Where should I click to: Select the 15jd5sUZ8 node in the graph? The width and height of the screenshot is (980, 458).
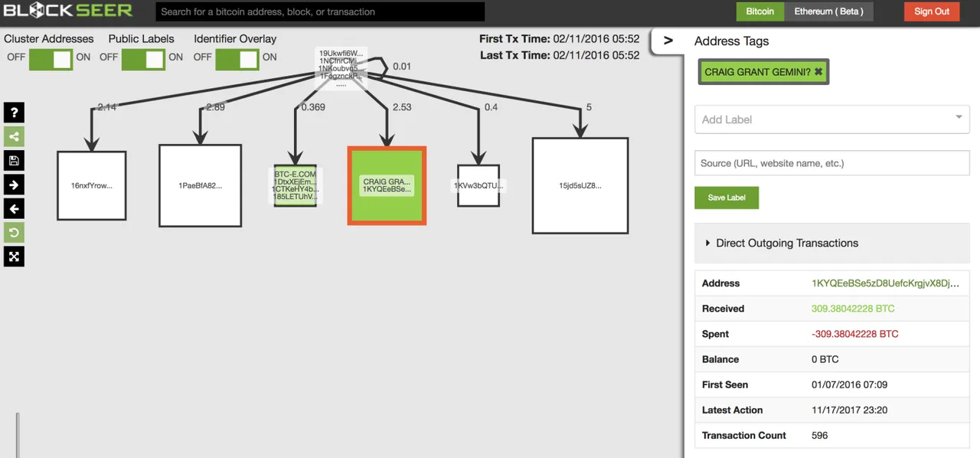[x=580, y=185]
